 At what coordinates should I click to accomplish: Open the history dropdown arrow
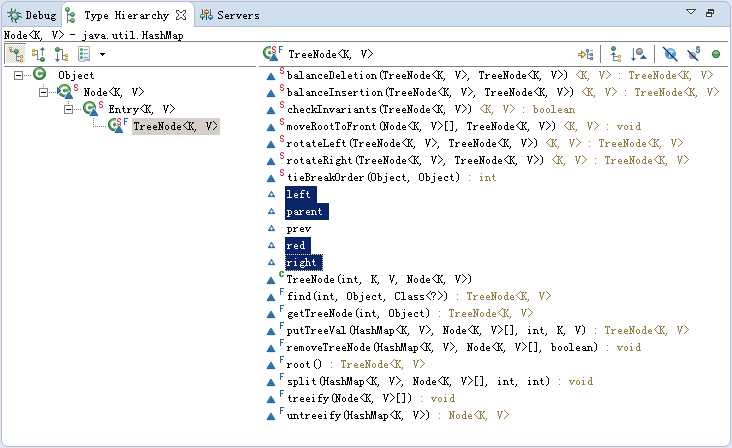(102, 55)
